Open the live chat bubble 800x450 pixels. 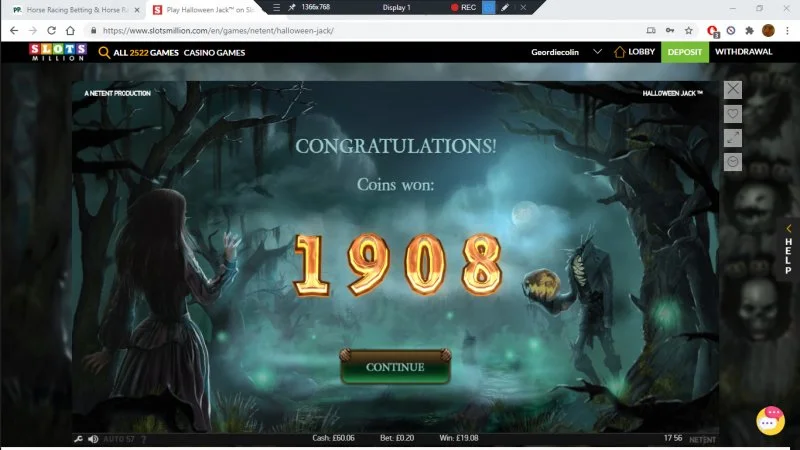(x=770, y=420)
